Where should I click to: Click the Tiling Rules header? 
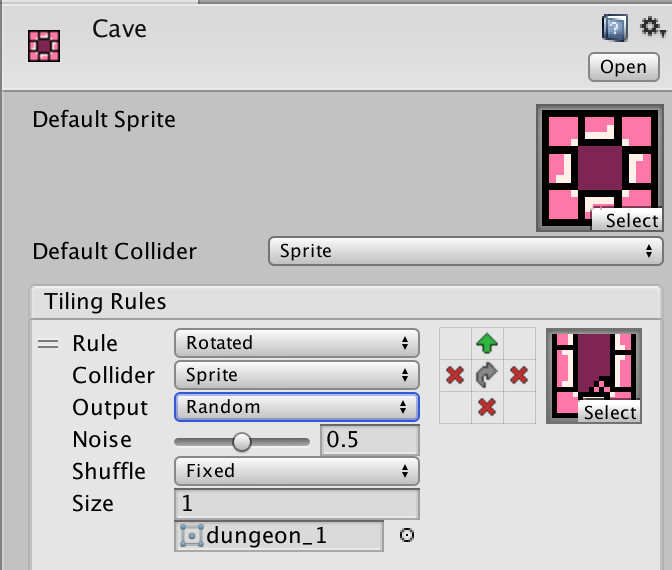(346, 302)
